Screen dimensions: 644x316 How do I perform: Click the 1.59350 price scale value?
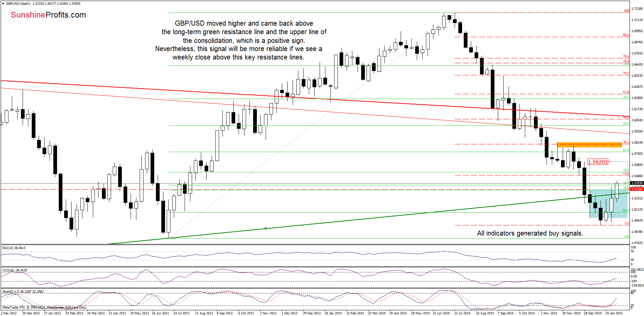click(x=637, y=131)
